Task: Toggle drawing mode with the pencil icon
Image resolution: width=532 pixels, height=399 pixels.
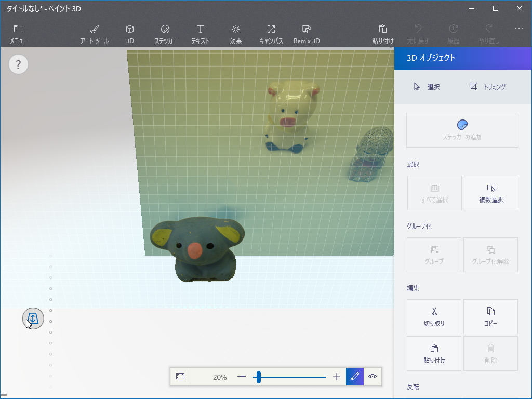Action: tap(354, 377)
